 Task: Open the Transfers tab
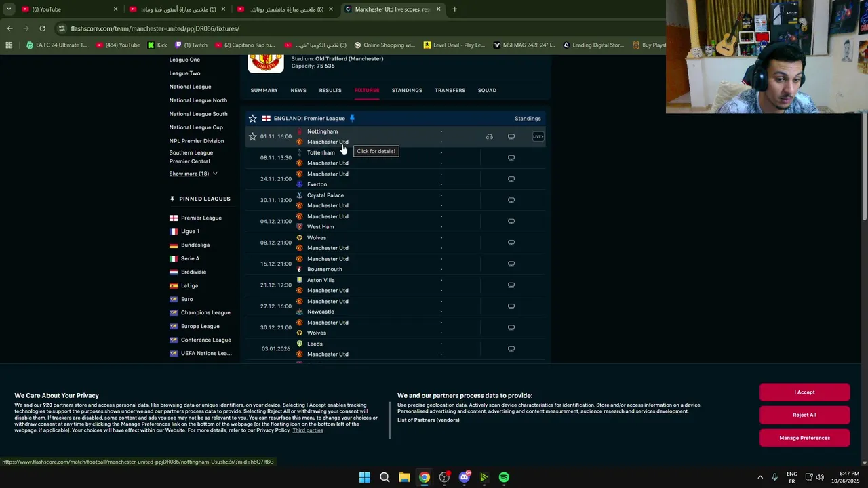450,90
